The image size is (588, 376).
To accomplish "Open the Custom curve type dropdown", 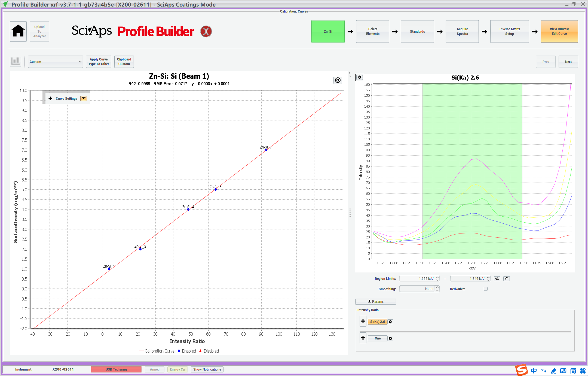I will (55, 62).
